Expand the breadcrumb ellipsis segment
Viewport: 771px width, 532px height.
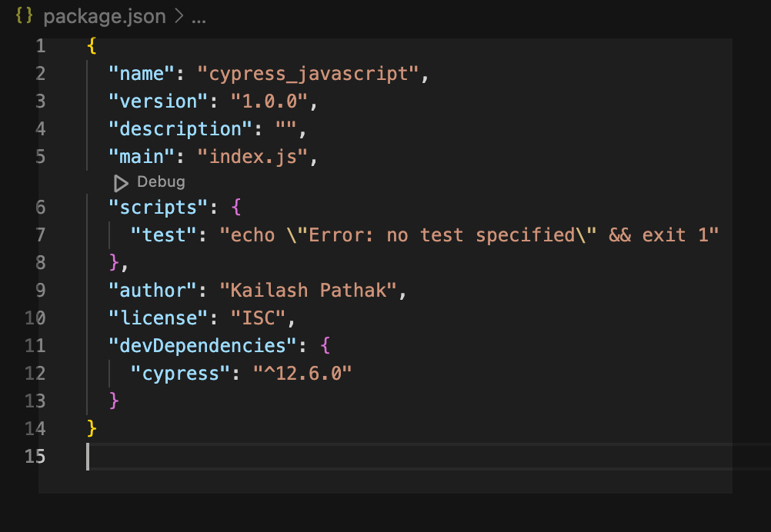pyautogui.click(x=199, y=17)
